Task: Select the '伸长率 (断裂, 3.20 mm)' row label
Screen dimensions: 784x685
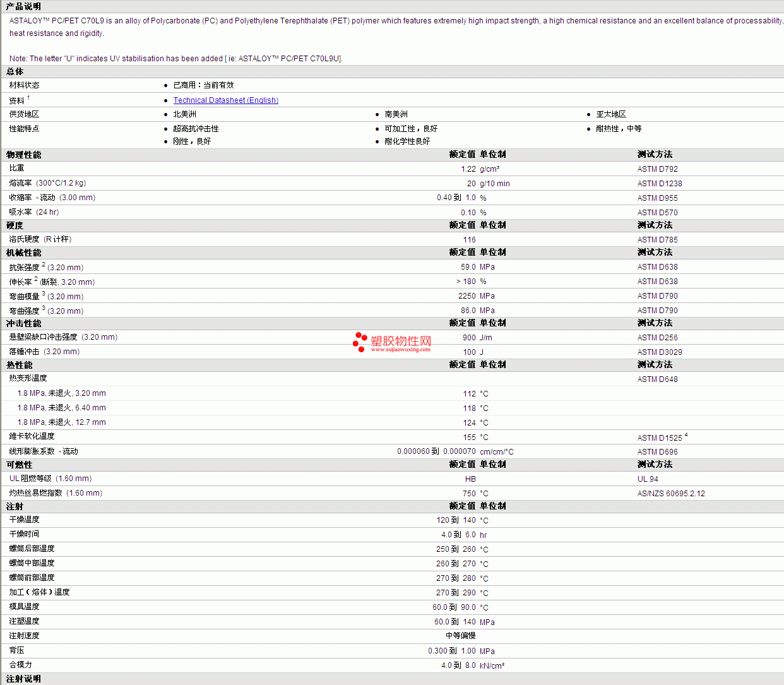Action: (x=52, y=282)
